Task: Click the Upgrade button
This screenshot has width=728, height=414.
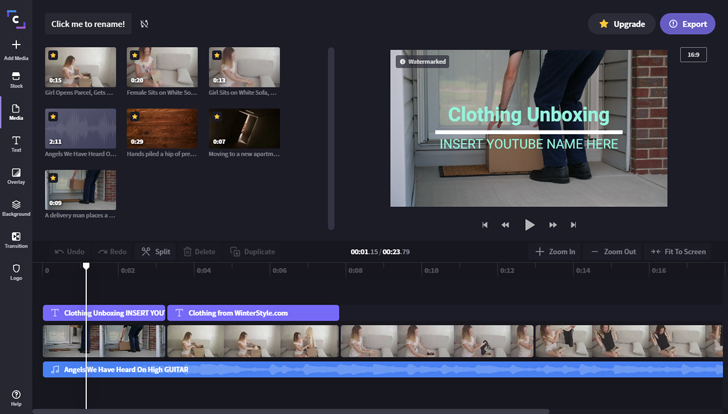Action: pyautogui.click(x=621, y=24)
